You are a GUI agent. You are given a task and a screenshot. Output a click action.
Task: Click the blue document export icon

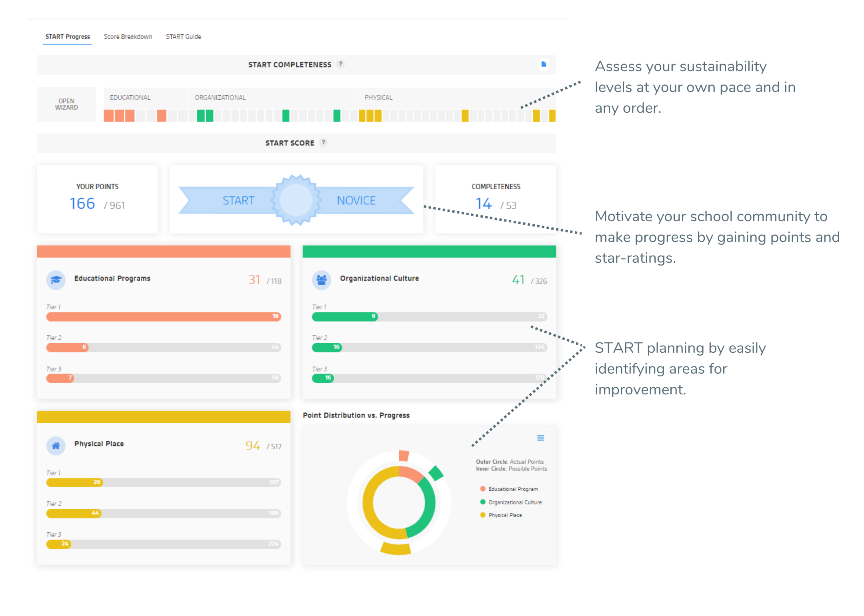544,64
